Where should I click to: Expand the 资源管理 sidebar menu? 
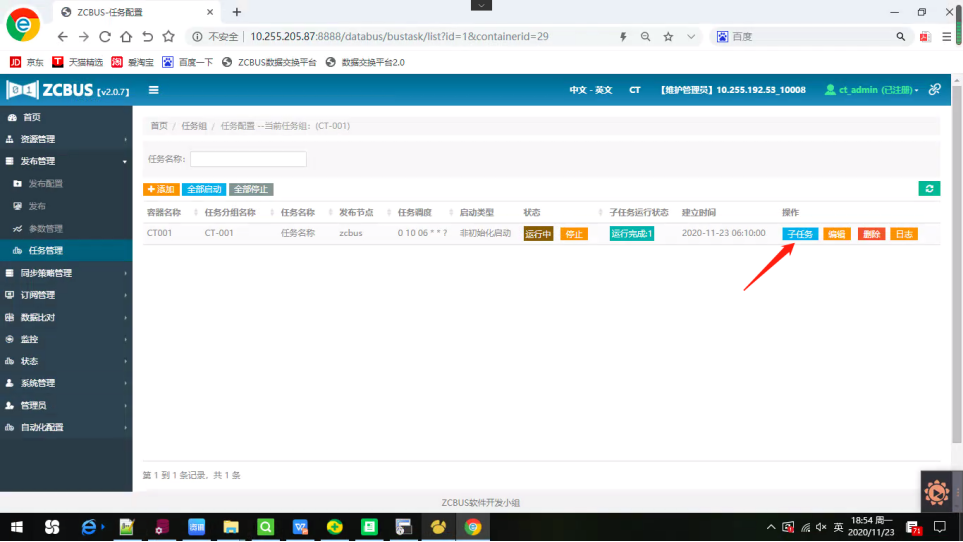click(x=66, y=139)
